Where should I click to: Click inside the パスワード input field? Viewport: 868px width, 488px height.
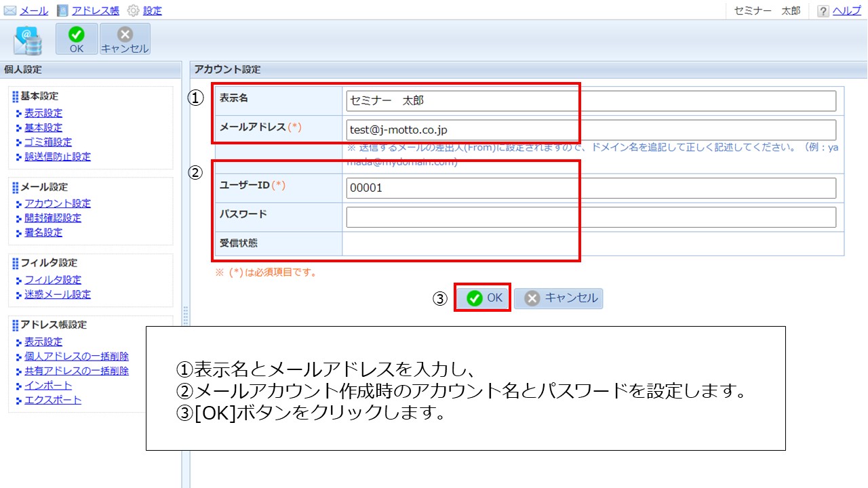coord(590,216)
